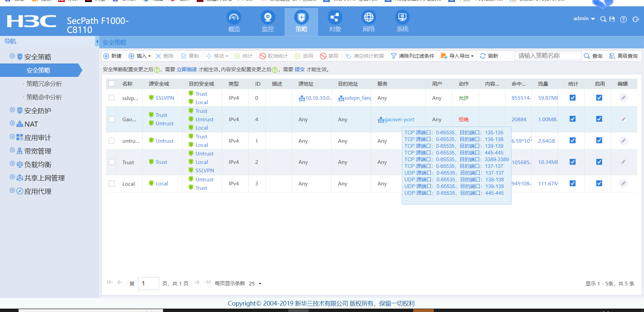Click the 新建 (New) policy icon
This screenshot has height=312, width=644.
click(x=107, y=56)
